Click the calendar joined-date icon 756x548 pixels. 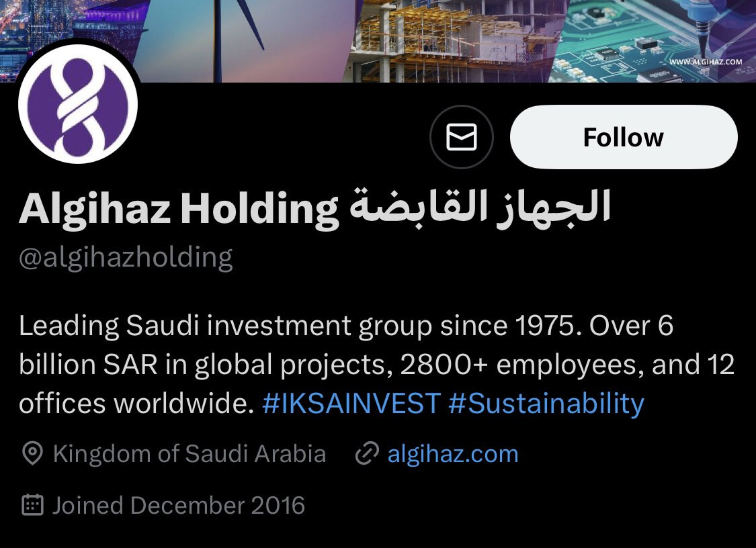click(32, 505)
